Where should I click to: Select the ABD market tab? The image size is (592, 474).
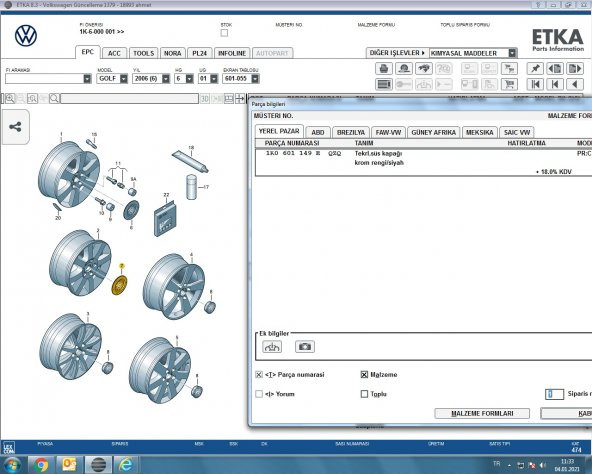318,133
